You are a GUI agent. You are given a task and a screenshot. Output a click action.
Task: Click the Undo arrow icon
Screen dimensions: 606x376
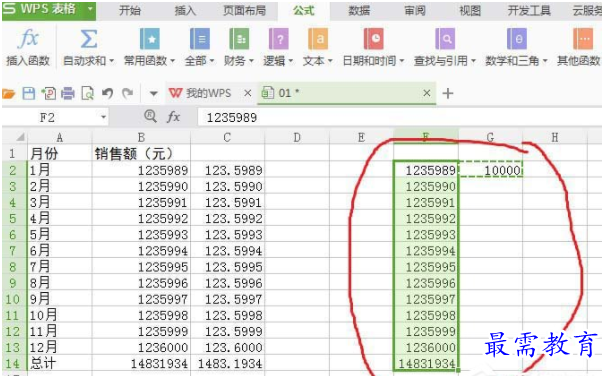(x=107, y=94)
